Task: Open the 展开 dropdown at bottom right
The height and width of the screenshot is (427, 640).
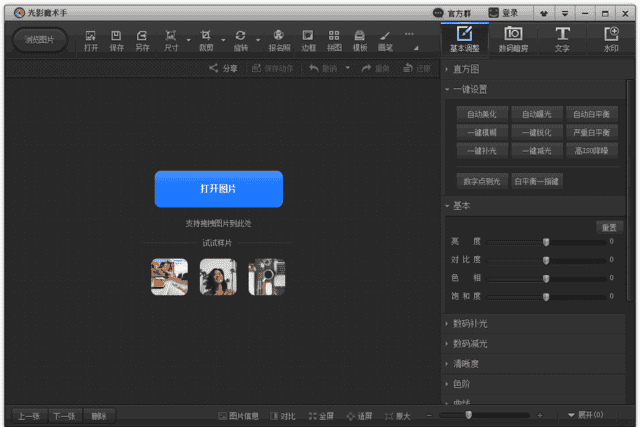Action: click(x=585, y=415)
